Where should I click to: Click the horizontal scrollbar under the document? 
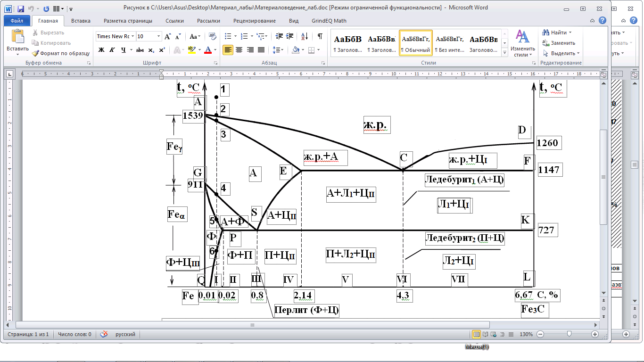pyautogui.click(x=252, y=325)
